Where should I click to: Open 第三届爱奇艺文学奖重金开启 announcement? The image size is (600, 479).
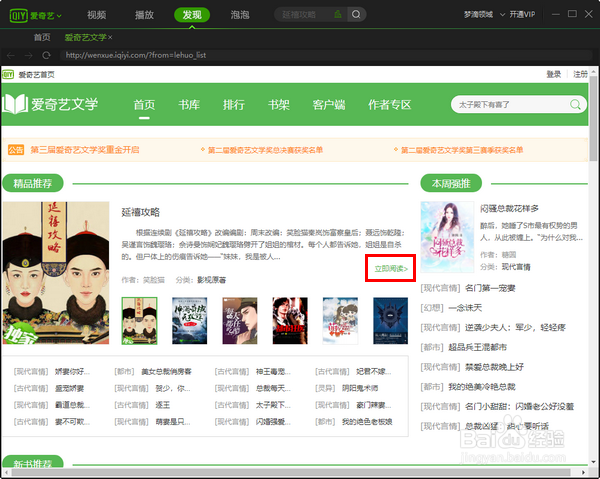85,150
